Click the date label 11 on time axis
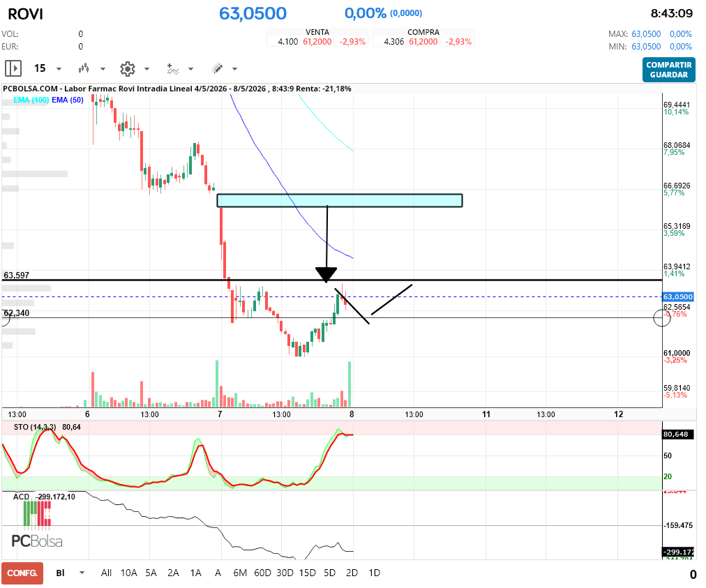 (x=486, y=414)
